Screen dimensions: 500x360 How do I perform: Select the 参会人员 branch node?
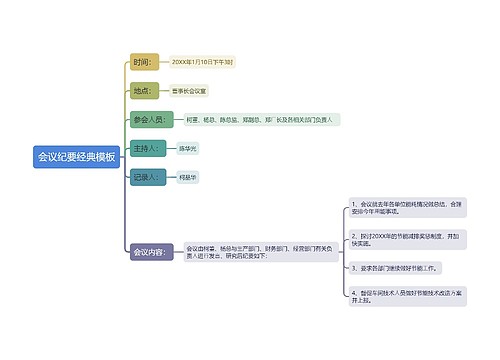pyautogui.click(x=152, y=119)
